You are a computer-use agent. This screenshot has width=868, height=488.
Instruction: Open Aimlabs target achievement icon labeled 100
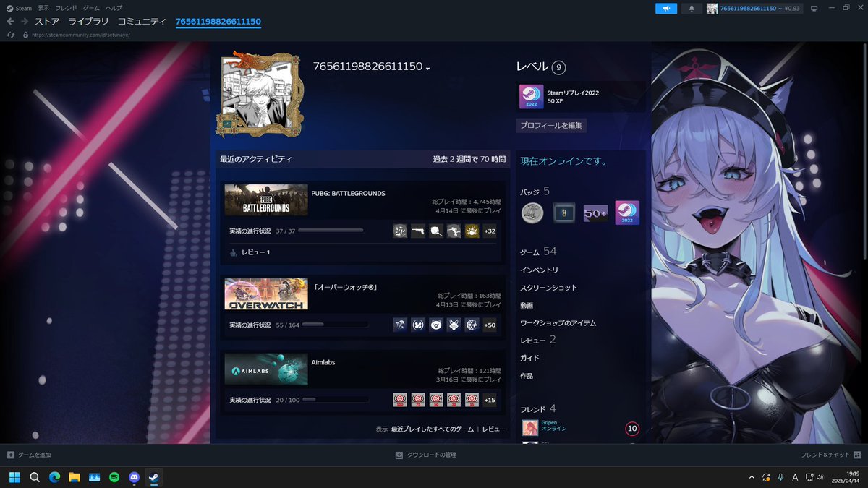tap(400, 400)
